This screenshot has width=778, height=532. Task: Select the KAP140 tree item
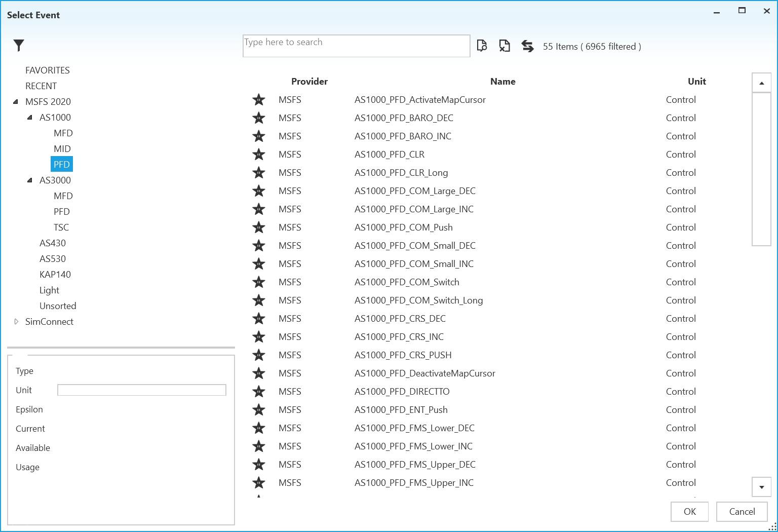click(x=55, y=275)
